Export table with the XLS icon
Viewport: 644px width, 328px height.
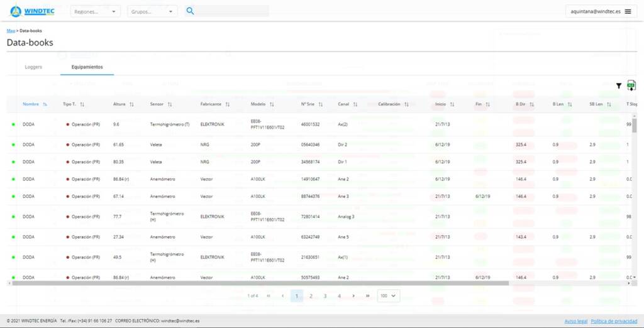(x=631, y=85)
